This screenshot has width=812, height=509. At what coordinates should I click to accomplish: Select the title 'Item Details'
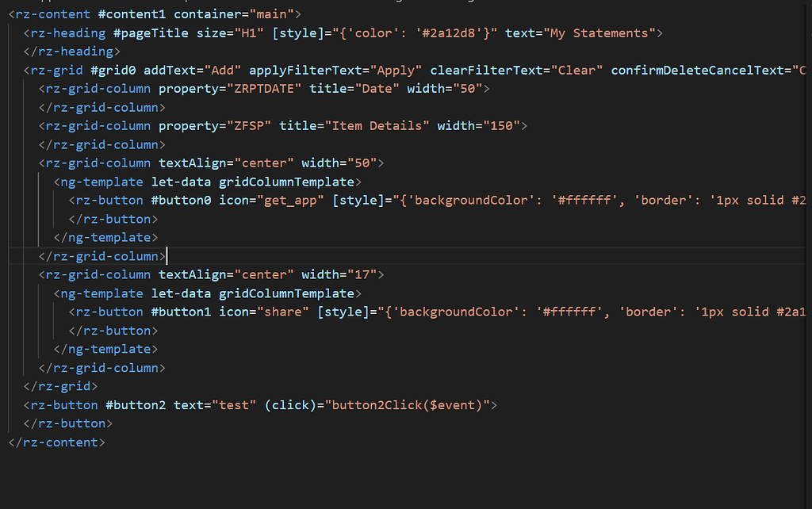(373, 125)
